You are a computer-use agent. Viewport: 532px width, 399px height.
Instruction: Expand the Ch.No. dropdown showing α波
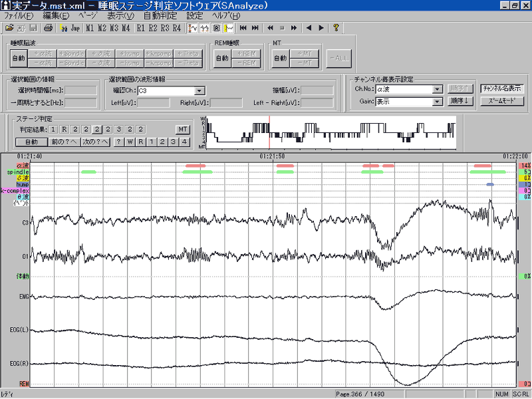[438, 89]
